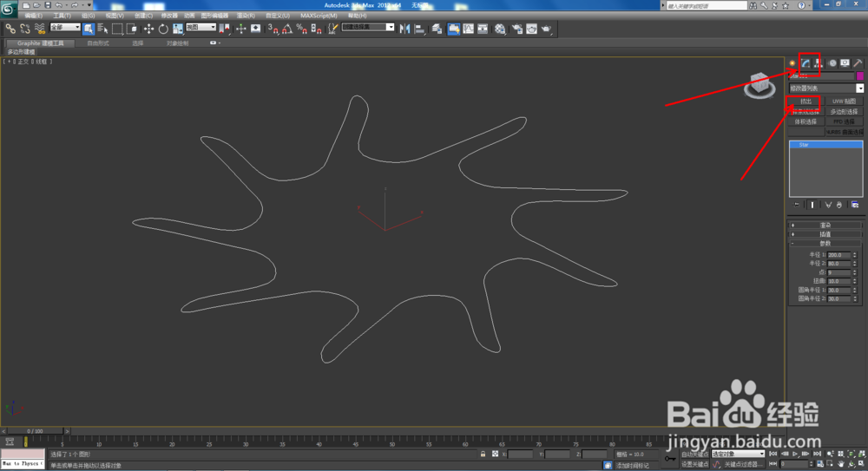Click the time slider 0 / 100 handle
Viewport: 868px width, 471px height.
(x=35, y=431)
